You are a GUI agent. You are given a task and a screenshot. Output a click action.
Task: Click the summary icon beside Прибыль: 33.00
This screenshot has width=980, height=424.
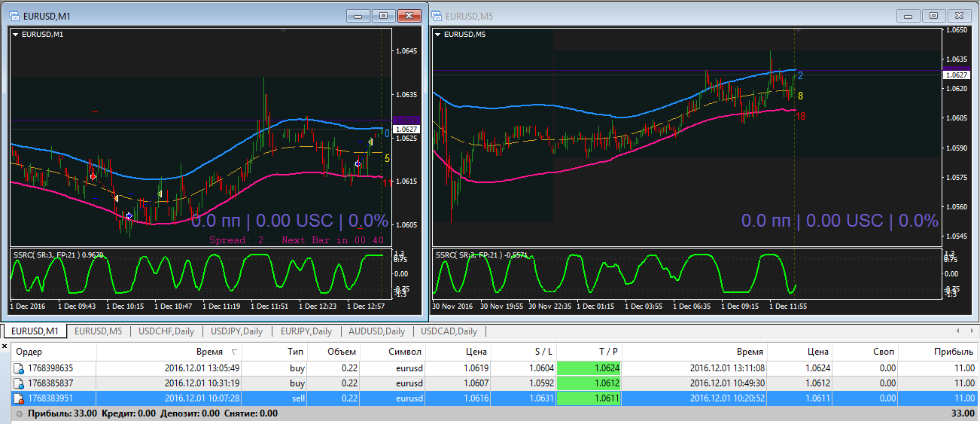pos(19,413)
